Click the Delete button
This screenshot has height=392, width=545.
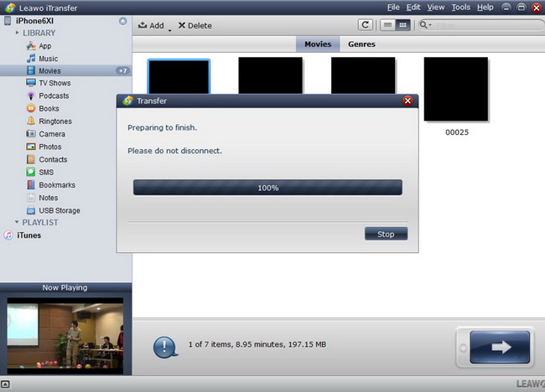coord(195,25)
